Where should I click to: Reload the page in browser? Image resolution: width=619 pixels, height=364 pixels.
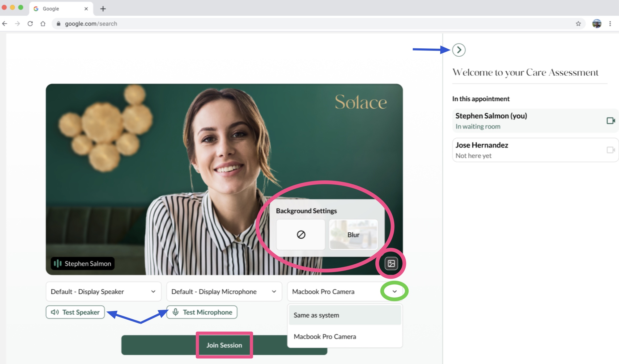30,24
